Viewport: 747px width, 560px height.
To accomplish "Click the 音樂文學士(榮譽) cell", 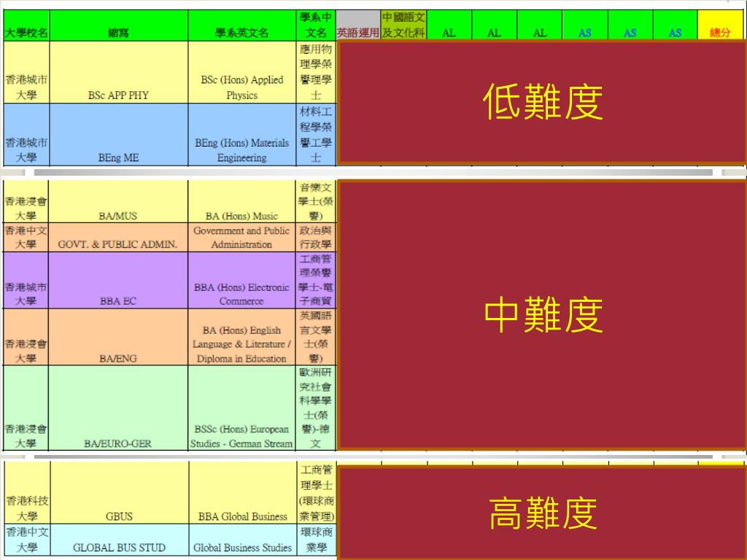I will click(315, 201).
